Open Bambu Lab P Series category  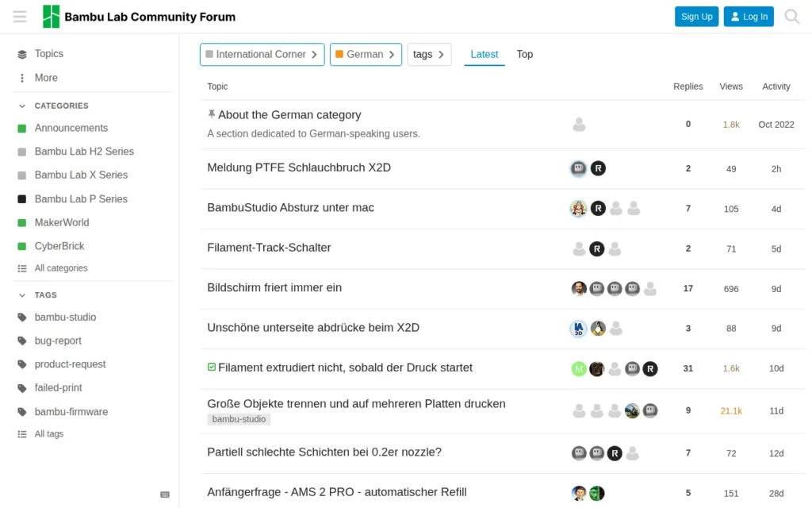point(81,199)
